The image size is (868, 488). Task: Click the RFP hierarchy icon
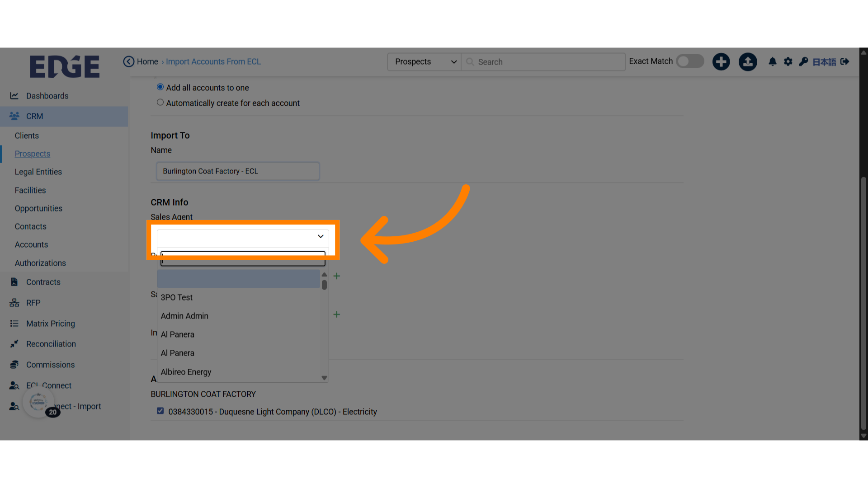tap(14, 303)
